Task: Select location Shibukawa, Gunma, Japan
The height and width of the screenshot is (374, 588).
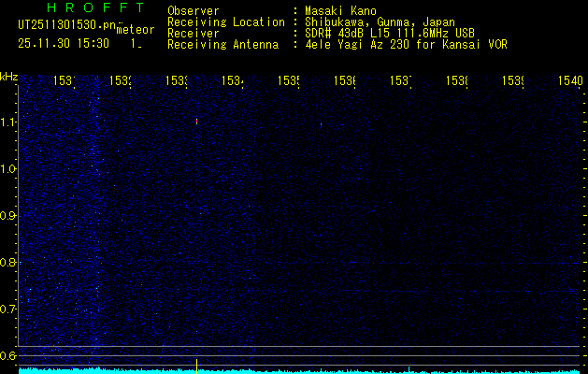Action: click(x=380, y=22)
